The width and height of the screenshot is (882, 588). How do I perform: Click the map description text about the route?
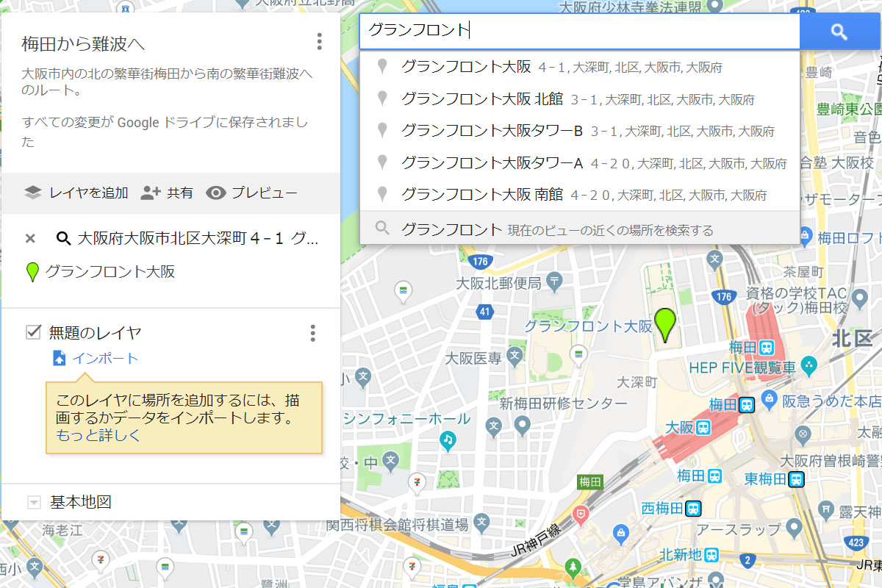[168, 82]
